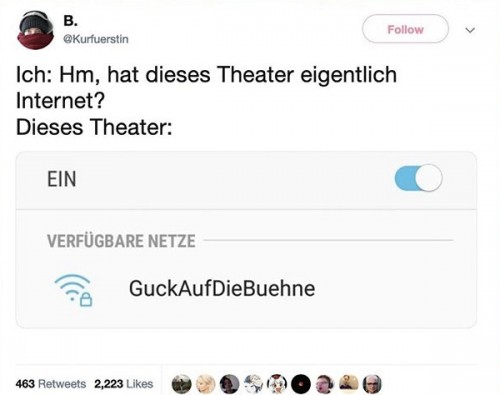Click the @Kurfuerstin handle
Image resolution: width=500 pixels, height=395 pixels.
[96, 39]
